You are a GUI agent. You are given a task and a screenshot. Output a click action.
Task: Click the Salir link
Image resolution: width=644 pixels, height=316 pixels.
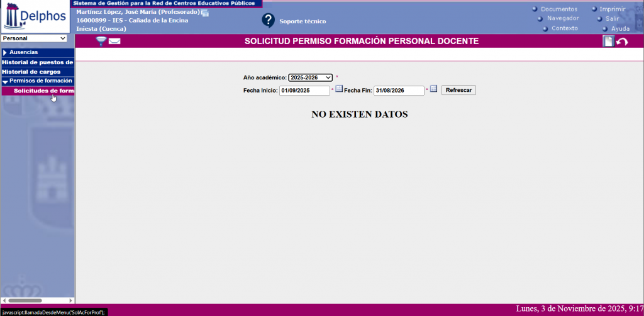[612, 18]
